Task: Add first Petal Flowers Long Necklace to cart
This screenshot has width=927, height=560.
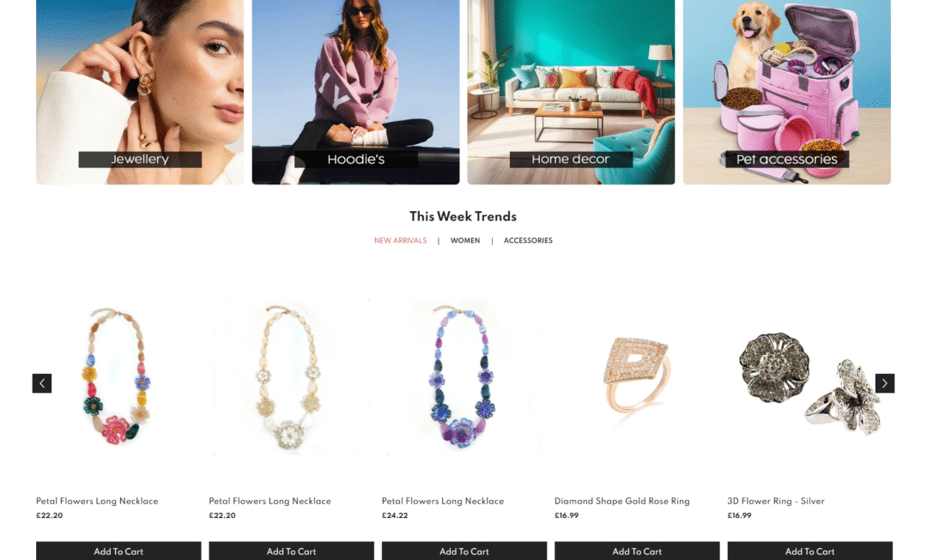Action: tap(118, 551)
